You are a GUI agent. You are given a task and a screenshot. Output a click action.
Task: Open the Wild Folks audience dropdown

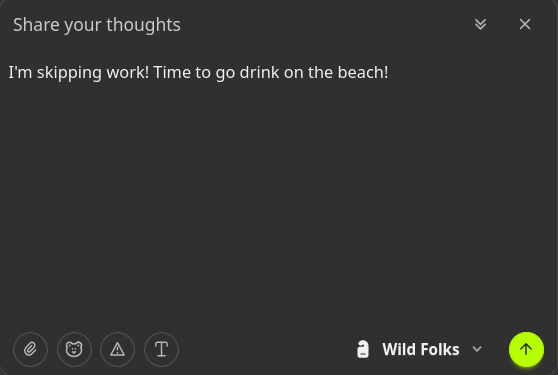point(420,349)
